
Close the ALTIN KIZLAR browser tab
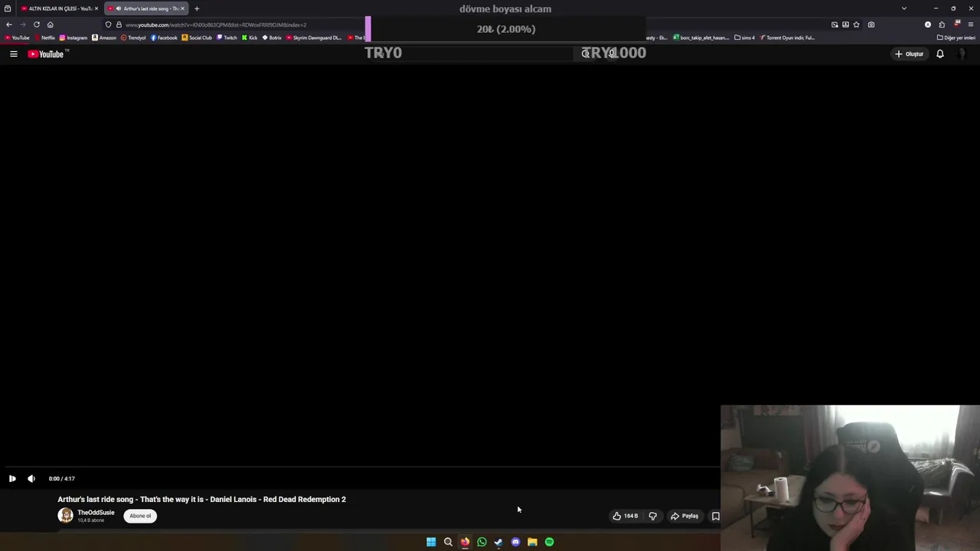[x=96, y=8]
